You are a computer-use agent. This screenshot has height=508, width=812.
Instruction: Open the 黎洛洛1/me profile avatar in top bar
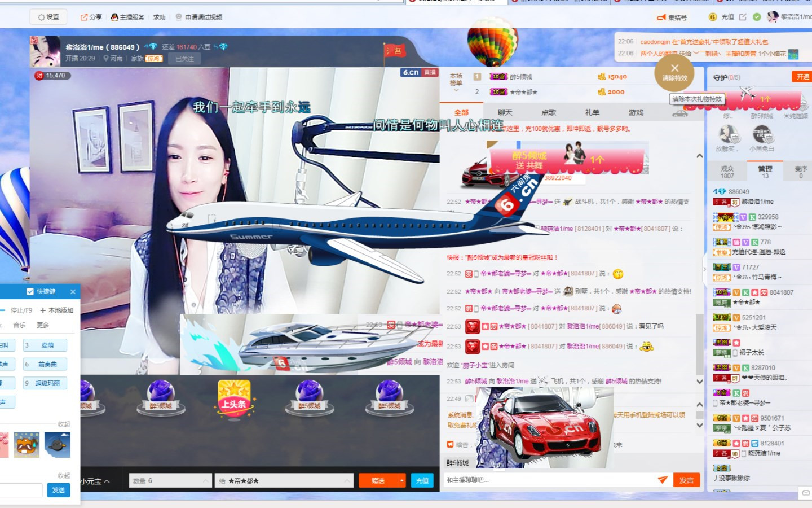pyautogui.click(x=773, y=16)
